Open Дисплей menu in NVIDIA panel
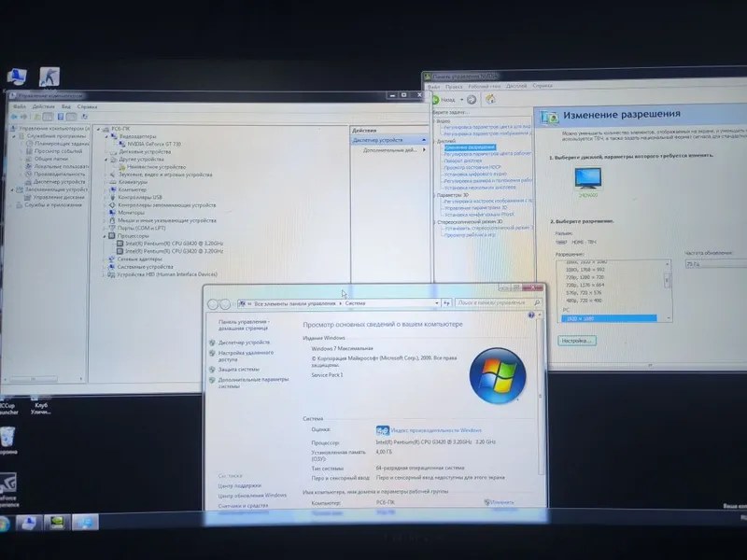The height and width of the screenshot is (560, 747). [516, 86]
